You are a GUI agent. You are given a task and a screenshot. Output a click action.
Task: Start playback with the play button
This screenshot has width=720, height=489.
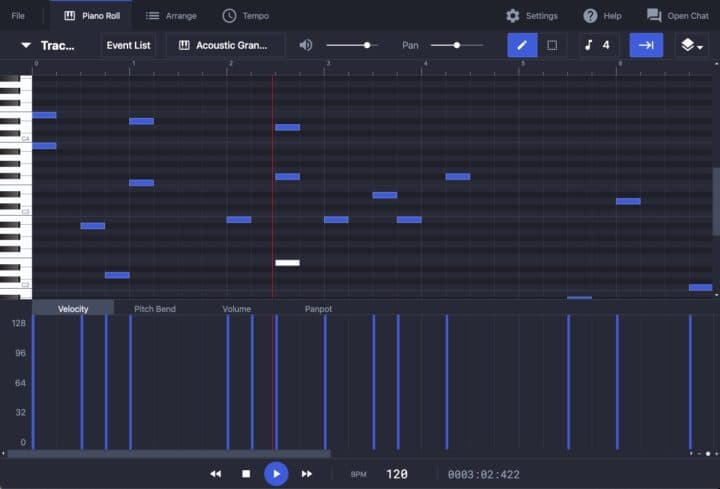point(276,474)
